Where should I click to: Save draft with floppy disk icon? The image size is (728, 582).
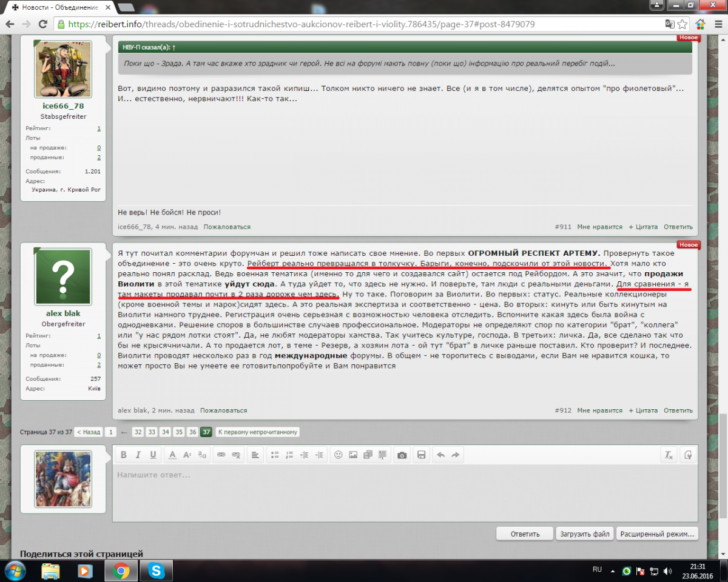click(422, 455)
